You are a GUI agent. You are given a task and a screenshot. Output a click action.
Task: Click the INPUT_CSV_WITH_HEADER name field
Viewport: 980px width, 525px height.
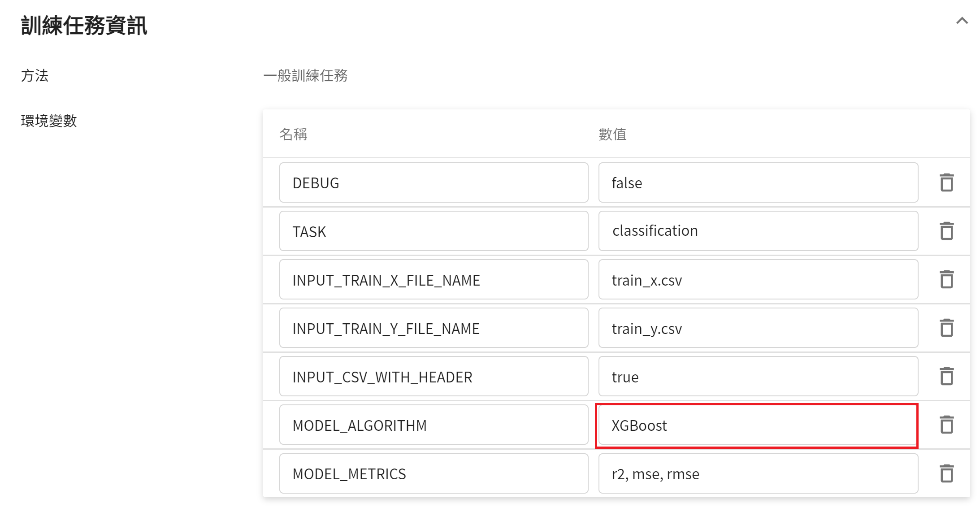(x=433, y=376)
